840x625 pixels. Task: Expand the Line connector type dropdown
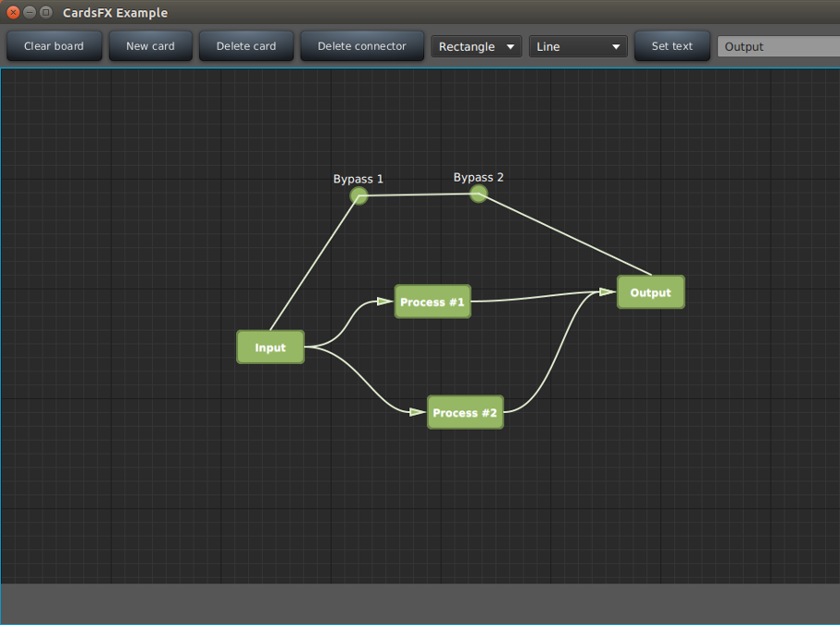(x=578, y=46)
